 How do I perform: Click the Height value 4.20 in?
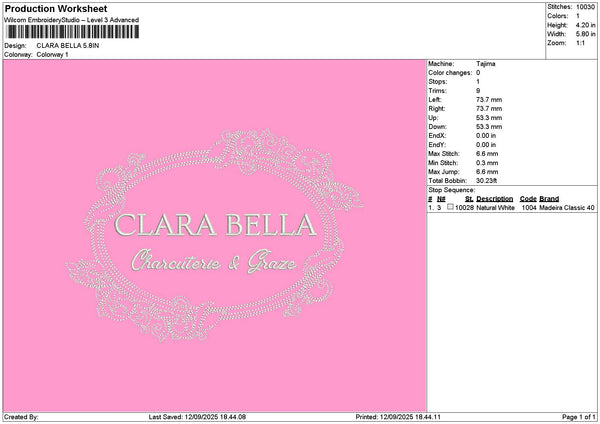pyautogui.click(x=585, y=25)
